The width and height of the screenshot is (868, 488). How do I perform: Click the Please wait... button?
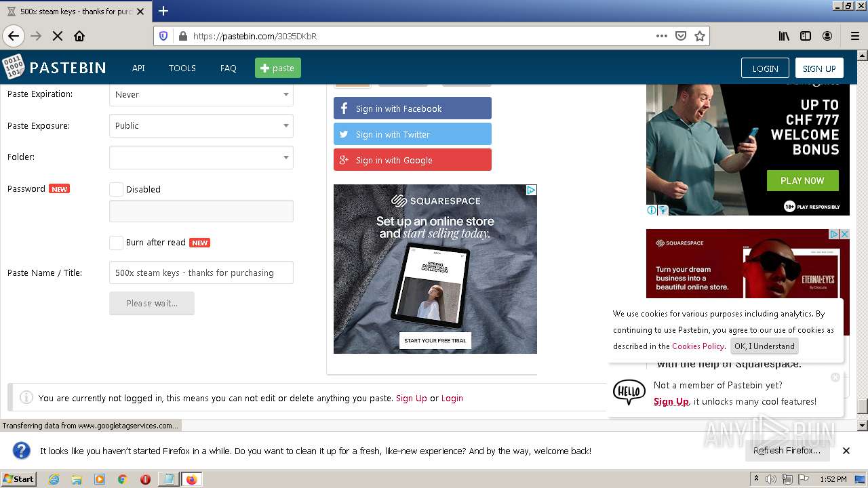[x=152, y=303]
